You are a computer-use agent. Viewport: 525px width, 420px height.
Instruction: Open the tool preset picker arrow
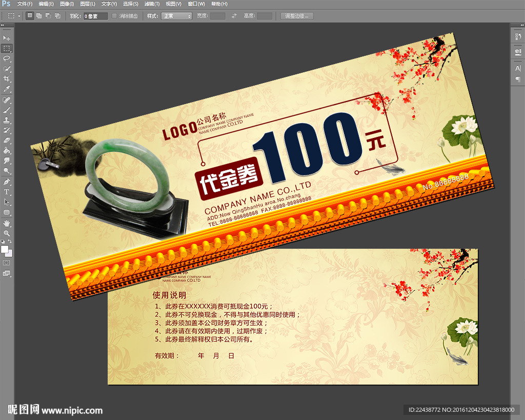(19, 16)
